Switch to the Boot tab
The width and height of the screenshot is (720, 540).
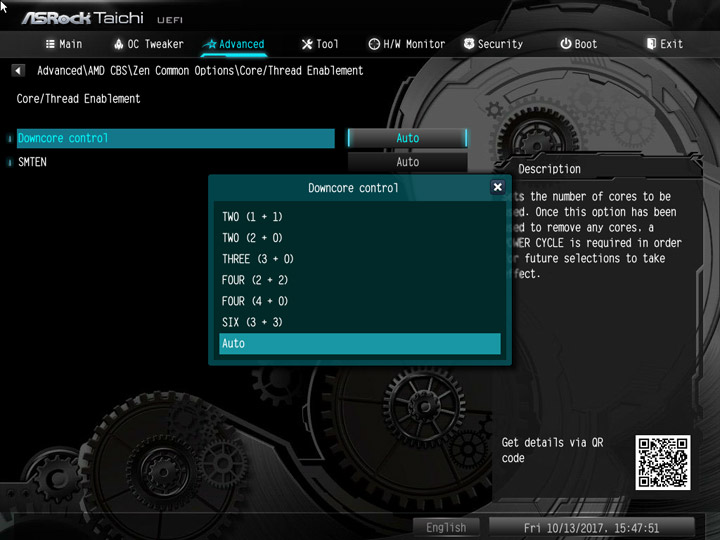coord(579,44)
